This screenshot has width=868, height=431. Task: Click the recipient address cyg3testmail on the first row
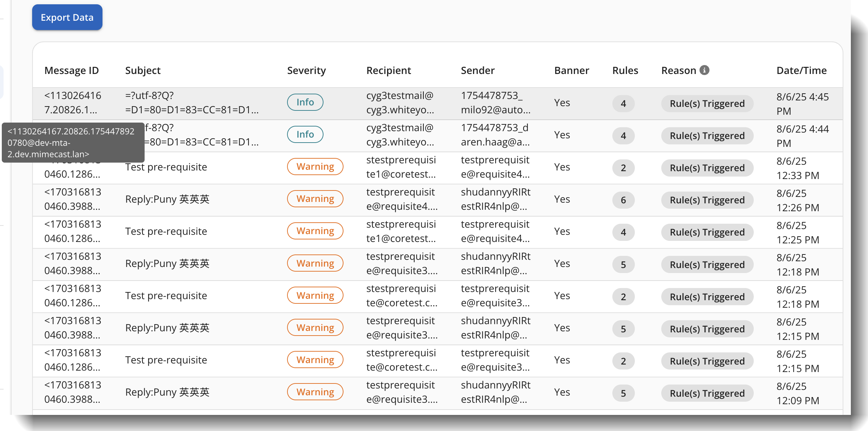[x=400, y=103]
